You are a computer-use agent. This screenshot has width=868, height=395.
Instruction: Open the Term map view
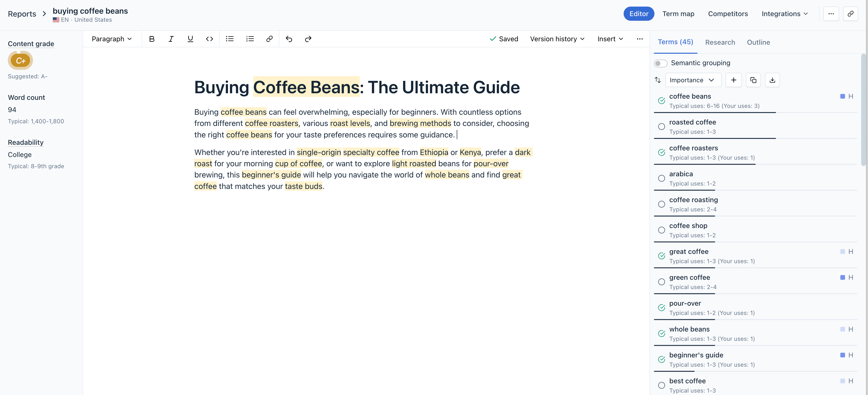678,14
